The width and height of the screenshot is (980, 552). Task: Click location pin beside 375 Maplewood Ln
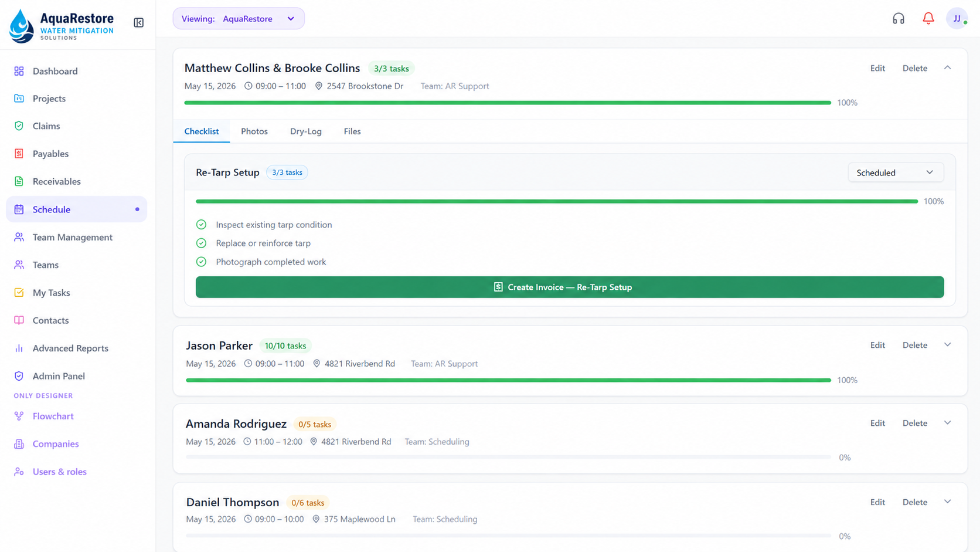pos(316,519)
